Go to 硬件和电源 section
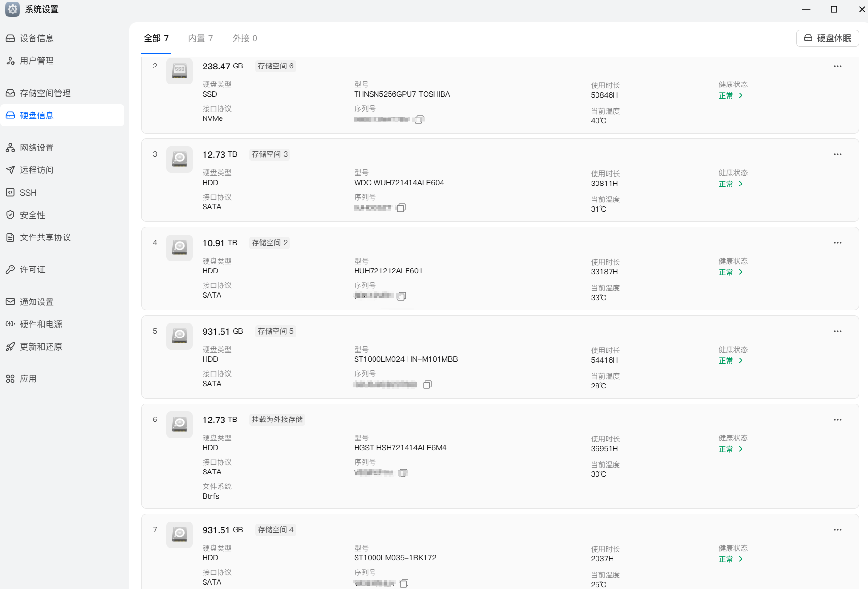 point(41,324)
